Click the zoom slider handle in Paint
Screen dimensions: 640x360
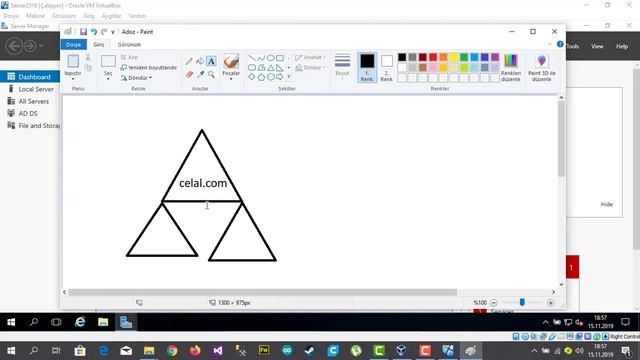(522, 302)
